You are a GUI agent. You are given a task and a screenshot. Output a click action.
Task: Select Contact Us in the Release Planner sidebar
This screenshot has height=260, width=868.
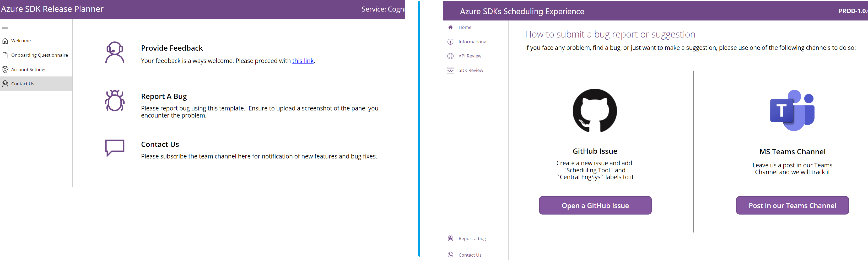click(x=23, y=83)
